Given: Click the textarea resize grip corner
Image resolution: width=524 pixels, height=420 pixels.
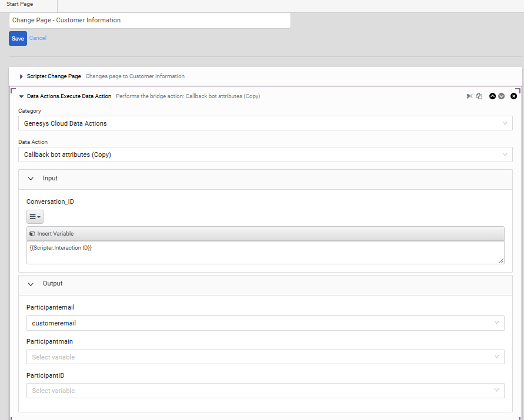Looking at the screenshot, I should [501, 261].
